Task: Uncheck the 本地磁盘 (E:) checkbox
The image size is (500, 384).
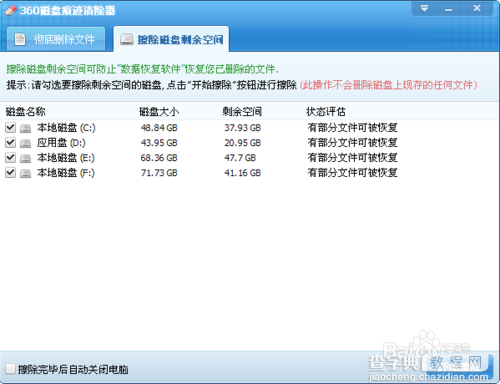Action: (10, 157)
